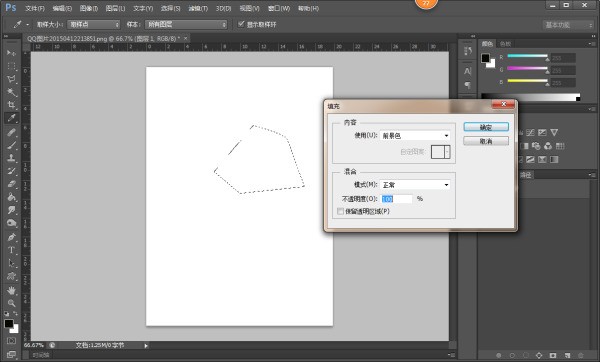Open the 取样大小 dropdown
This screenshot has height=362, width=600.
tap(94, 24)
